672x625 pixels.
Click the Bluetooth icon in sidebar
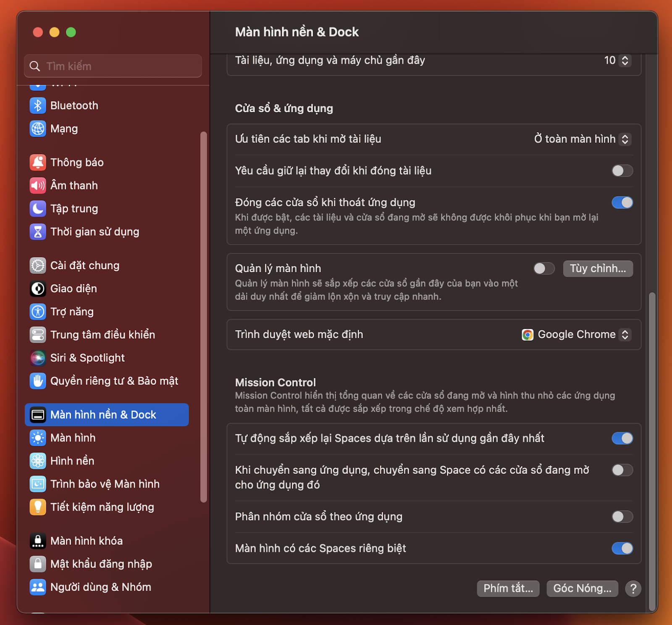38,105
